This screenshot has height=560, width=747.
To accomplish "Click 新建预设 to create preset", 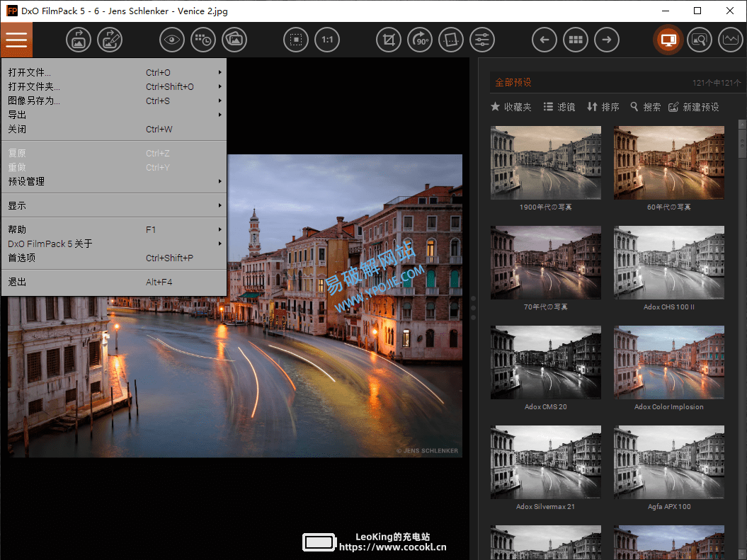I will pyautogui.click(x=694, y=107).
